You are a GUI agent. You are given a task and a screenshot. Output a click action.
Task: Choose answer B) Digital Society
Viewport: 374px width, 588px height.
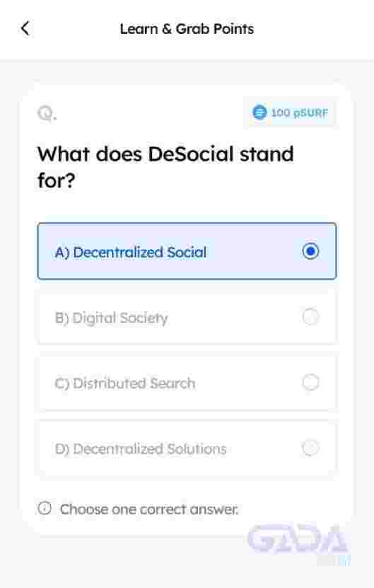[111, 318]
